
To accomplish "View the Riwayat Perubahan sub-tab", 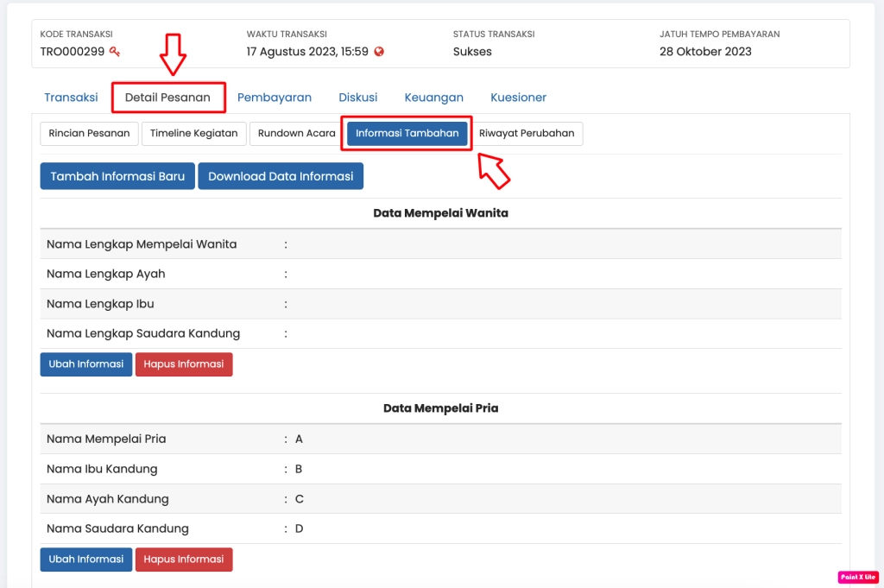I will point(527,134).
